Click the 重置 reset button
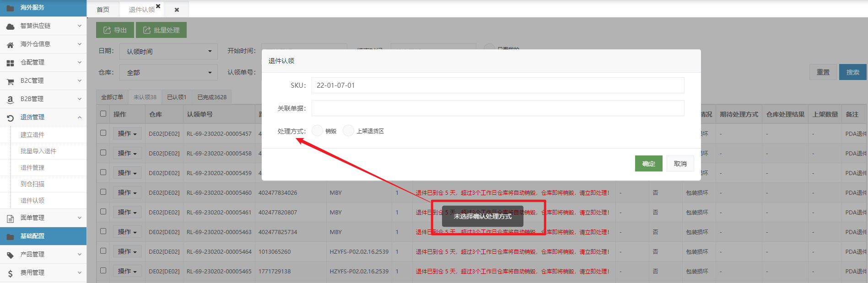The width and height of the screenshot is (868, 283). 823,72
